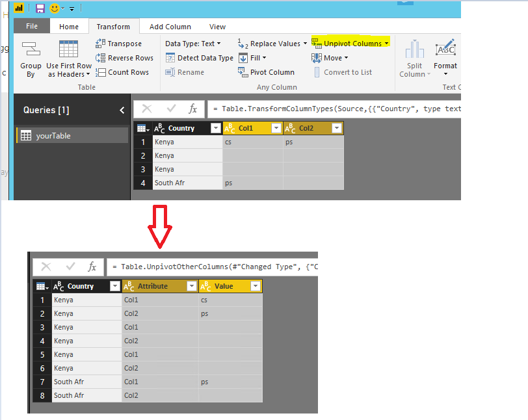This screenshot has height=420, width=528.
Task: Click the Save icon in title bar
Action: [40, 8]
